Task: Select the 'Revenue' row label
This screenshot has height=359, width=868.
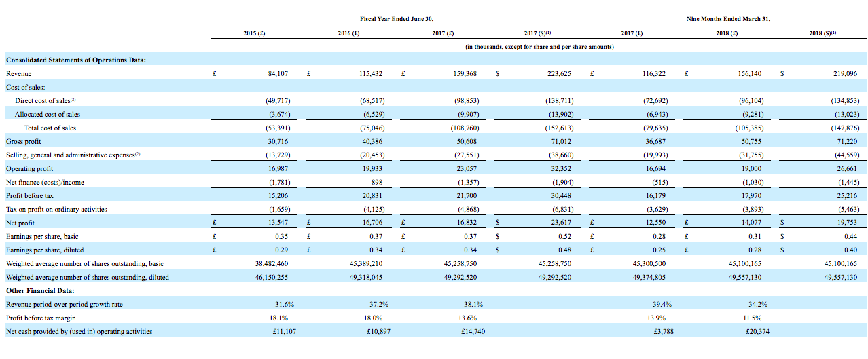Action: tap(18, 73)
